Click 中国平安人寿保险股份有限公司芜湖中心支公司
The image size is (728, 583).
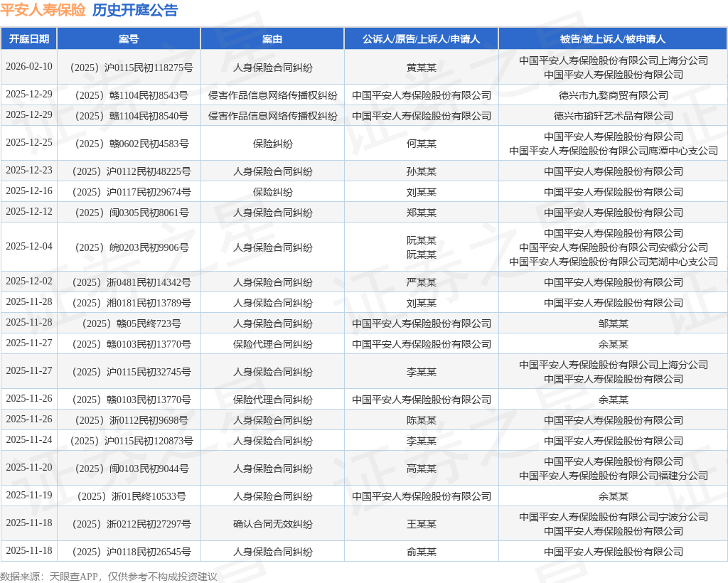(614, 262)
